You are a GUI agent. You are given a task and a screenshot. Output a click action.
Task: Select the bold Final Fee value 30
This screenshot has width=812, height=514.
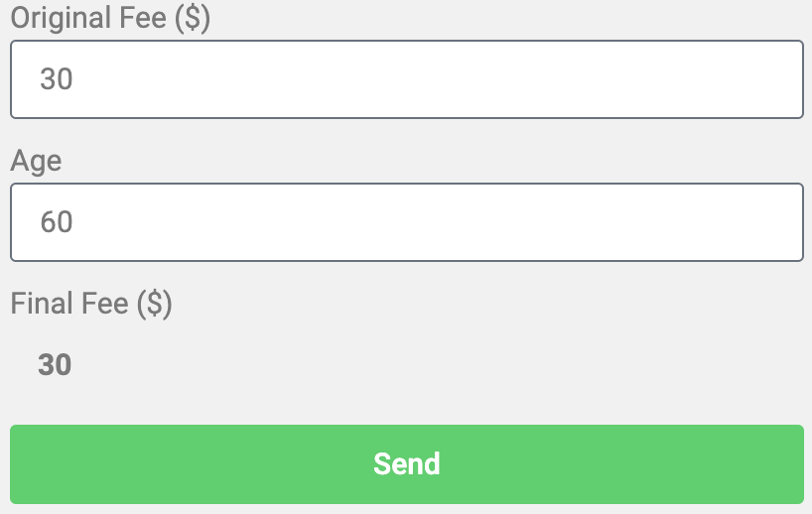coord(55,365)
